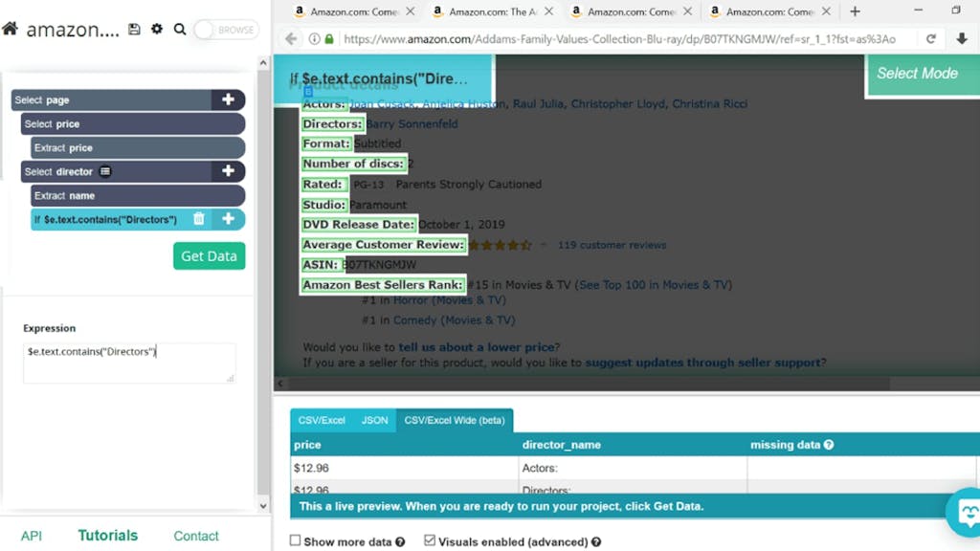The width and height of the screenshot is (980, 551).
Task: Close the first Amazon.com browser tab
Action: point(410,11)
